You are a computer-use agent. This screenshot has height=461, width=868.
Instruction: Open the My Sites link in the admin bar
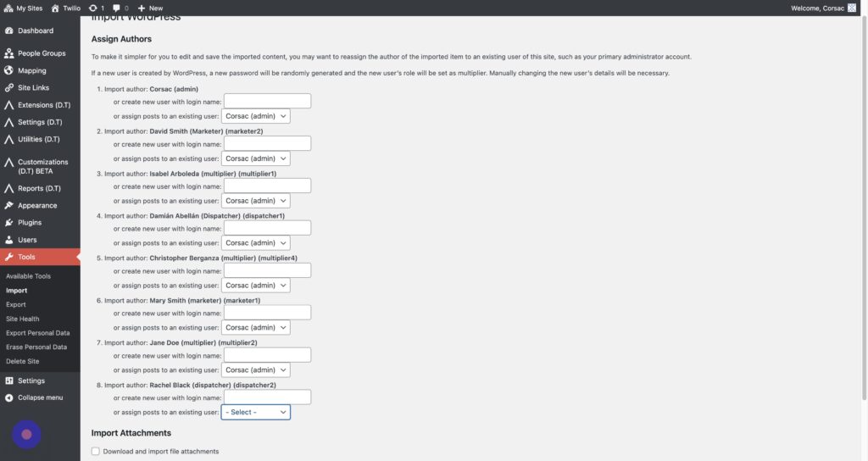click(x=25, y=8)
